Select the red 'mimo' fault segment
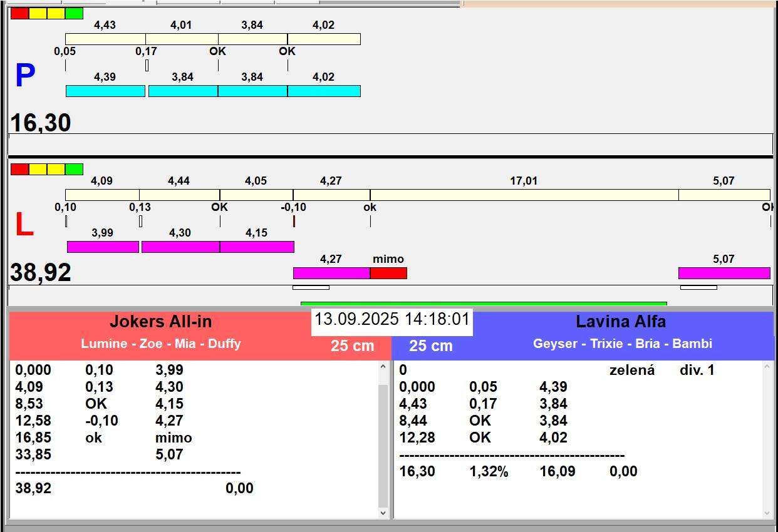The width and height of the screenshot is (778, 532). [x=388, y=273]
